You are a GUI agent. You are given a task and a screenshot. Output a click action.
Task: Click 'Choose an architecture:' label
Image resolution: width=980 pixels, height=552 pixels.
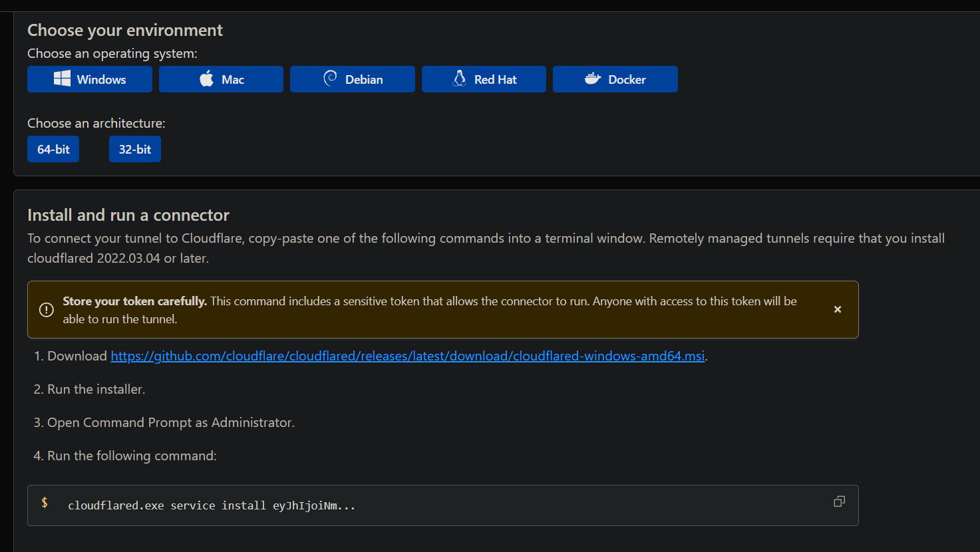[96, 123]
